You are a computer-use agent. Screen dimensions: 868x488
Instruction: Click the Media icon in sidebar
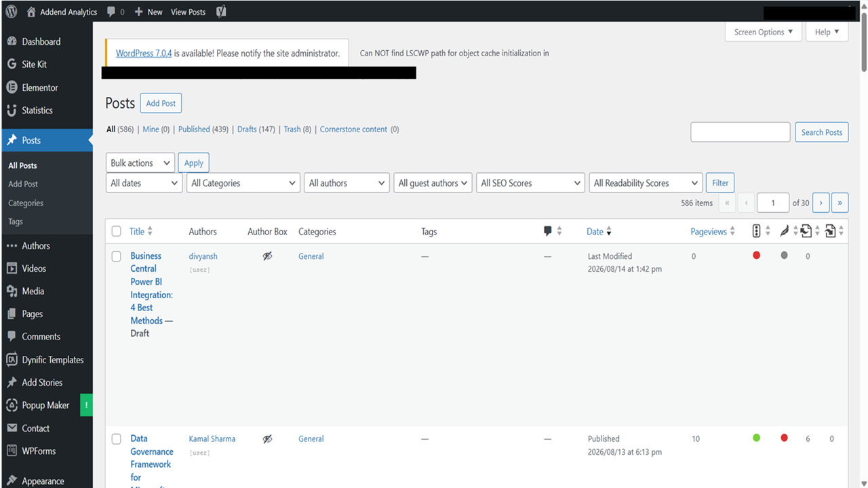(12, 291)
